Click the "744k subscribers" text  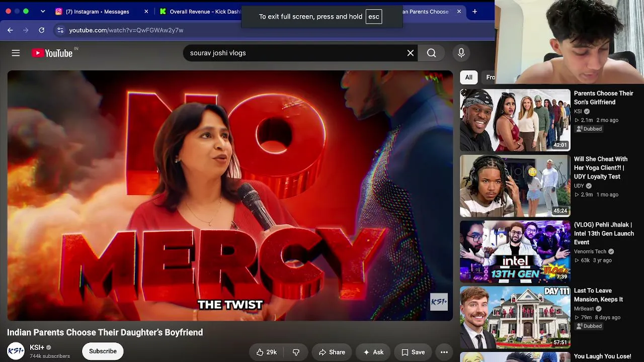point(50,356)
